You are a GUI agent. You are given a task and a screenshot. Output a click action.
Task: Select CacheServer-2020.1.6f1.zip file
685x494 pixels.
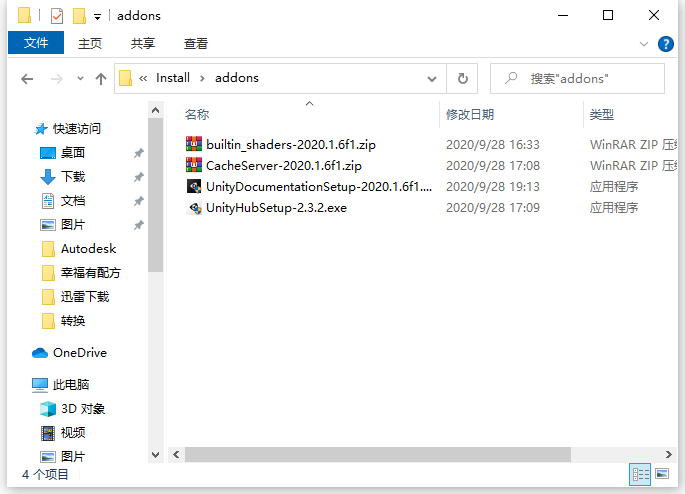tap(284, 166)
